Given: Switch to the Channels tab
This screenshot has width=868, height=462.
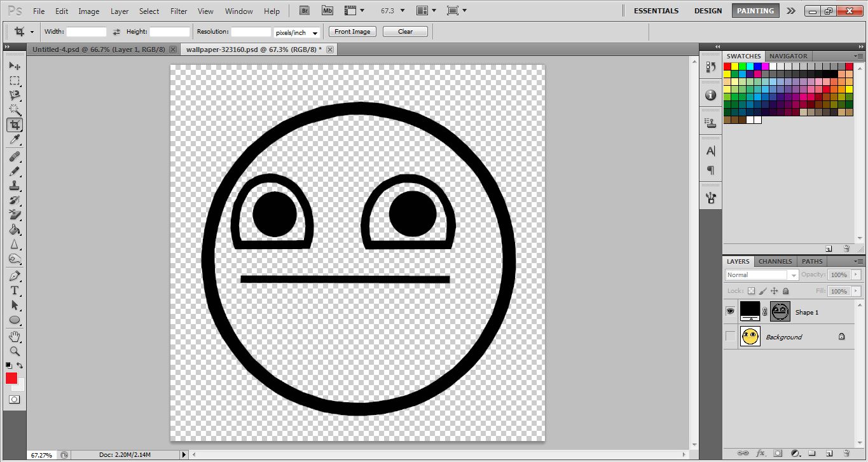Looking at the screenshot, I should tap(775, 261).
